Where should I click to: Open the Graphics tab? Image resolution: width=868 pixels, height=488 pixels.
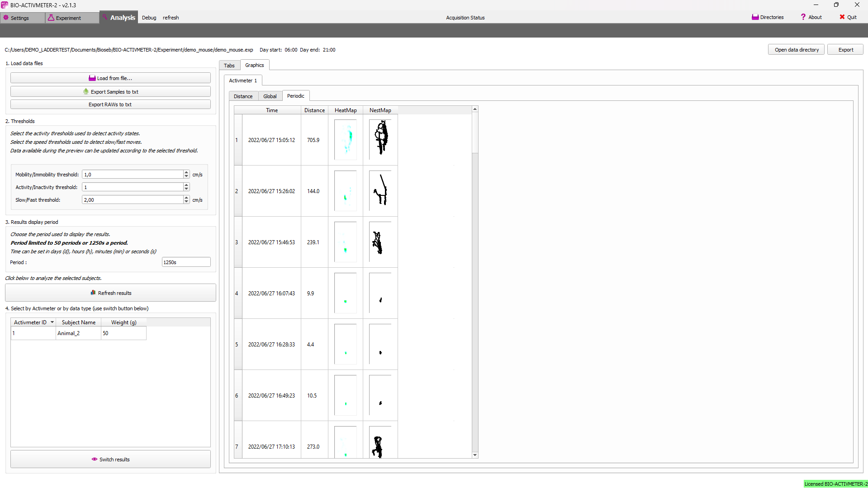(x=254, y=65)
